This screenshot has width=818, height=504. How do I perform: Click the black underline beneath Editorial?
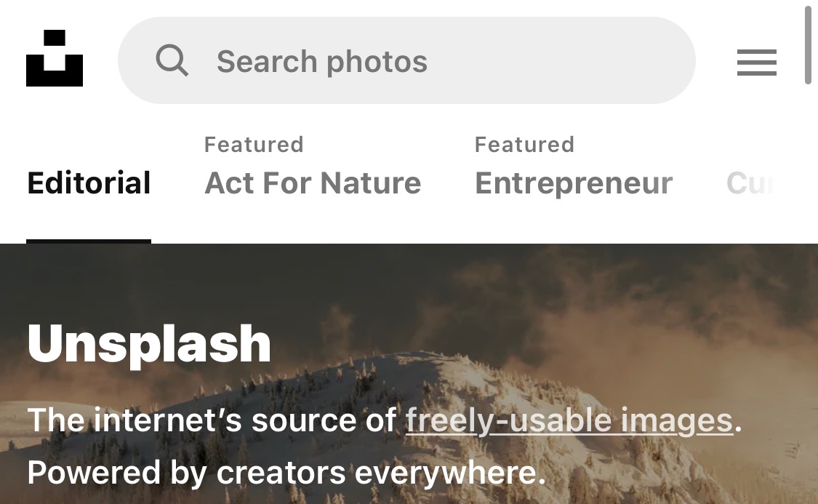click(89, 241)
